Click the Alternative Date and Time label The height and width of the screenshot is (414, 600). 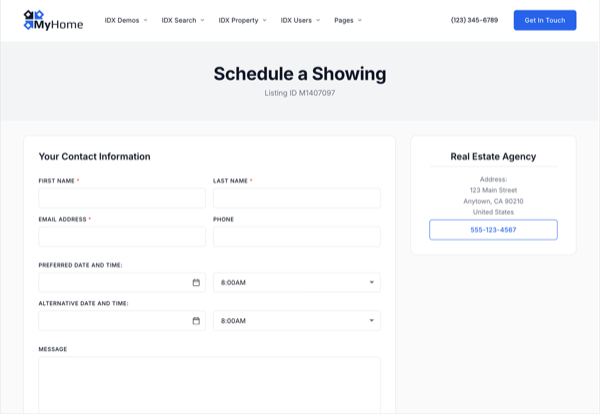coord(83,303)
